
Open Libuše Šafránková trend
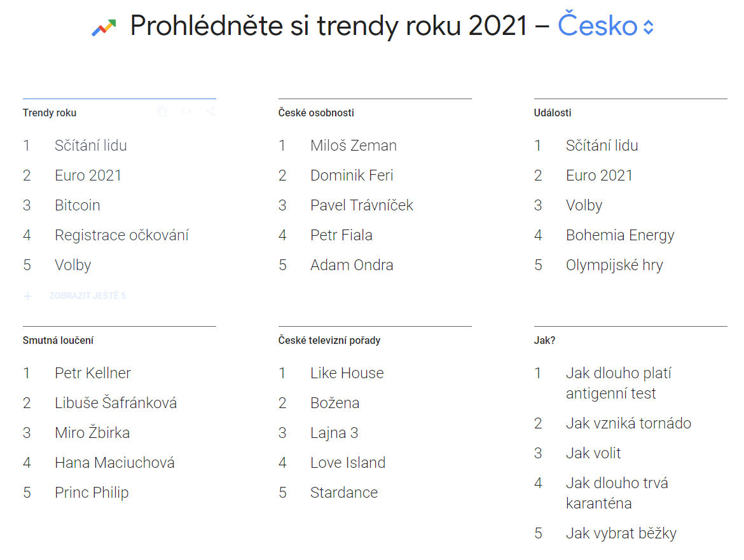coord(116,403)
